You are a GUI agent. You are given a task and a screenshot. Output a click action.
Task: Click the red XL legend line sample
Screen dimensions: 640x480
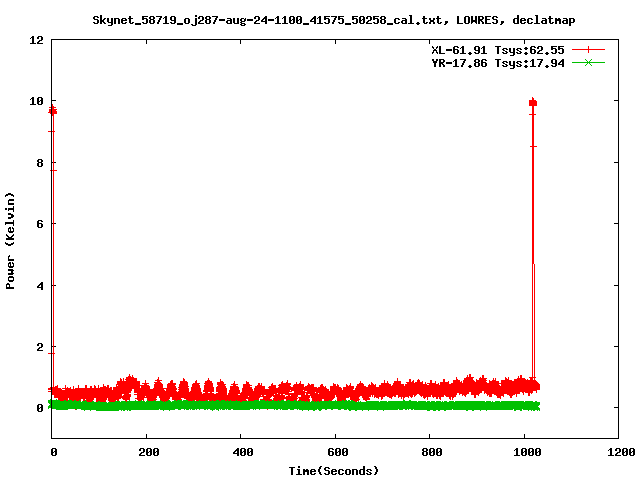588,50
